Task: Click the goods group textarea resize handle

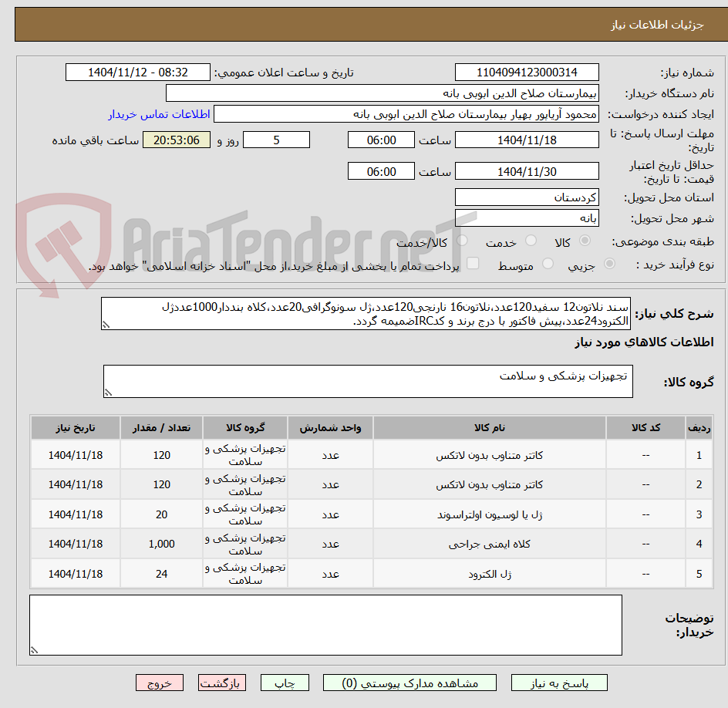Action: coord(108,393)
